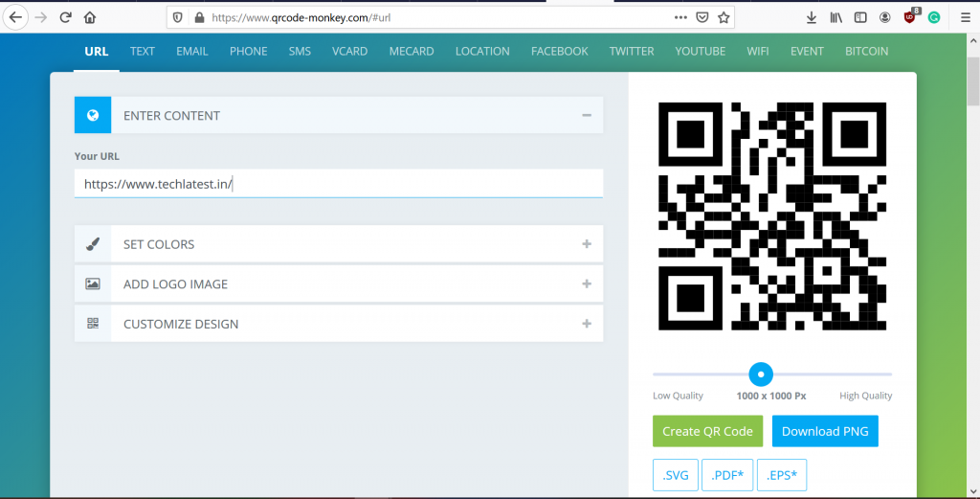Click the Download PNG button
This screenshot has height=499, width=980.
[x=825, y=431]
